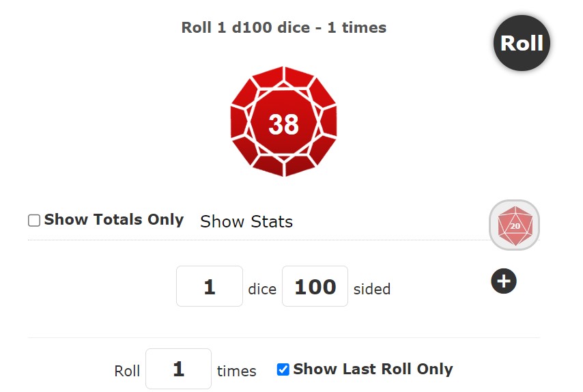Focus the number of dice field

click(x=210, y=286)
